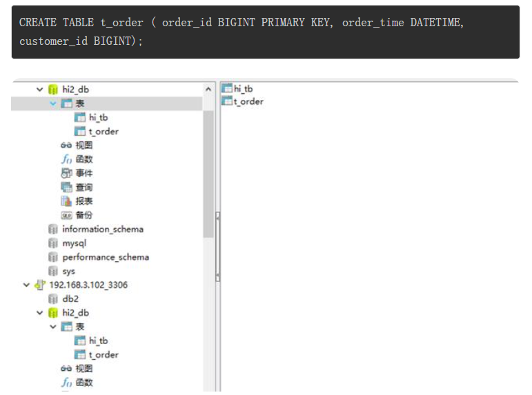
Task: Click the table-group icon of highlighted 表 node
Action: [66, 103]
